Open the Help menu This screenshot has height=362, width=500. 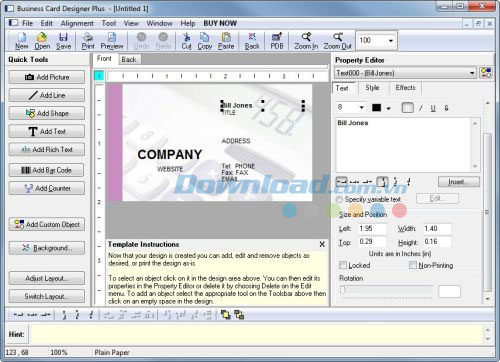pos(188,23)
